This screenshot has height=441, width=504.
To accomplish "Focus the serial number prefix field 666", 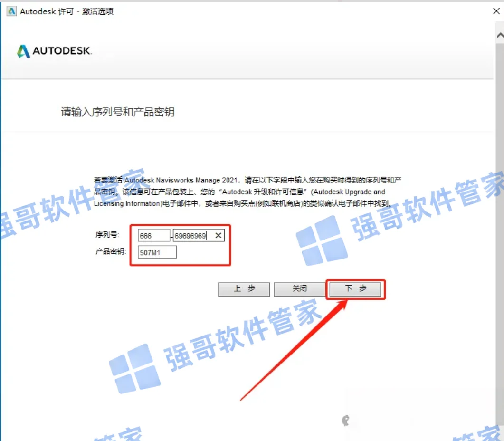I will [x=153, y=235].
